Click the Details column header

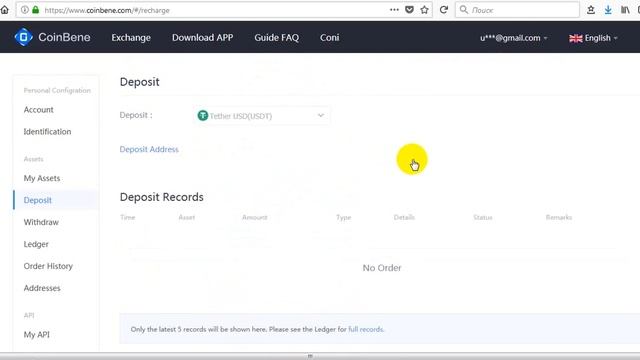pyautogui.click(x=404, y=218)
